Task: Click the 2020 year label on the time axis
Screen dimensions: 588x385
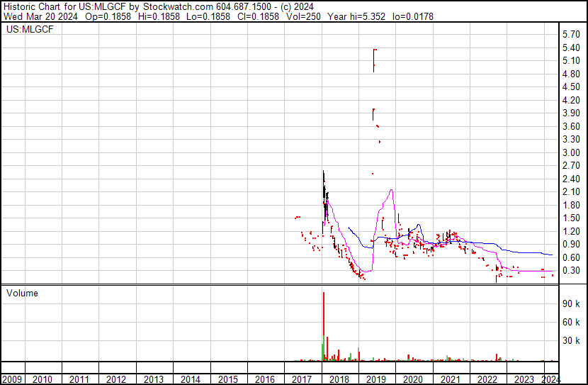Action: click(413, 379)
